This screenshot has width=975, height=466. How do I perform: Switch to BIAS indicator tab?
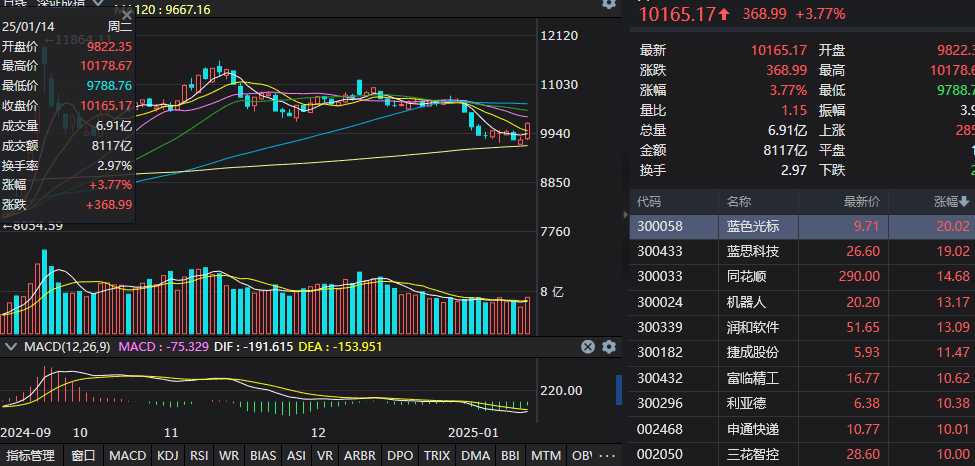(x=263, y=455)
